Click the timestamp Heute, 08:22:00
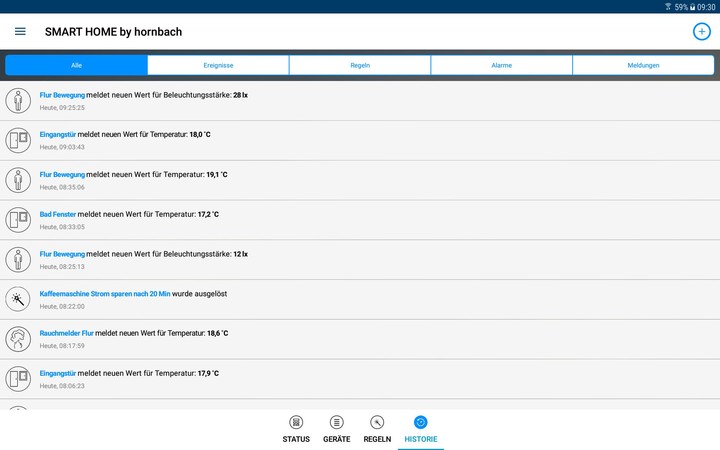 62,306
